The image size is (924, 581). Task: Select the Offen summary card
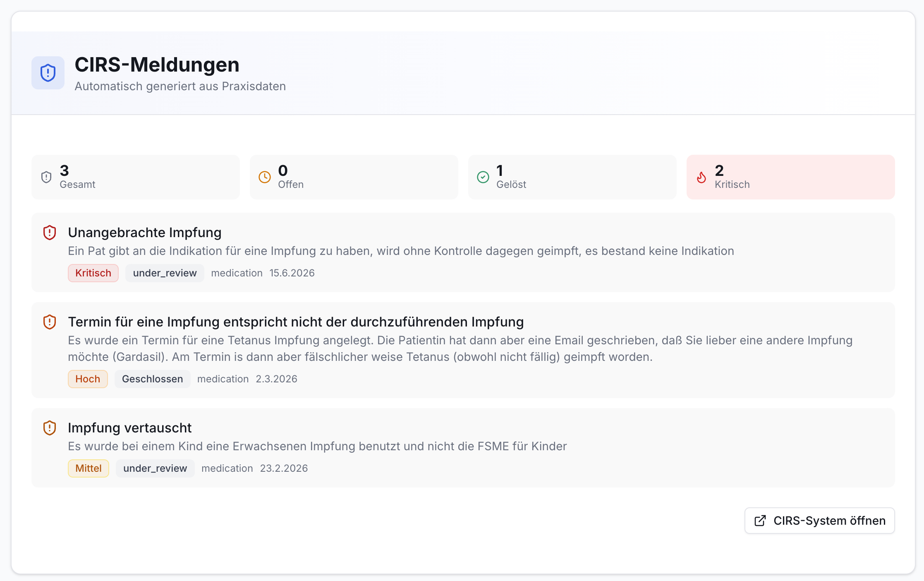point(354,177)
